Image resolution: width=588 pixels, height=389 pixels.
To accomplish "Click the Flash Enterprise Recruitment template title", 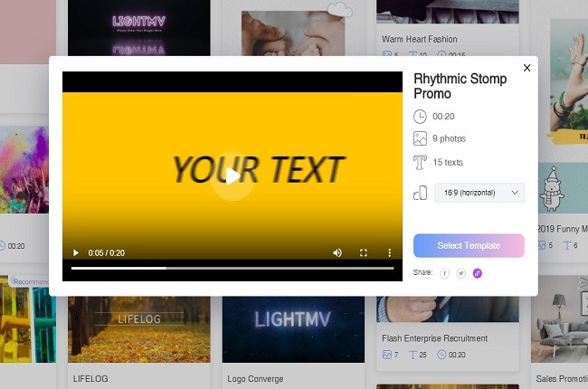I will [x=434, y=338].
